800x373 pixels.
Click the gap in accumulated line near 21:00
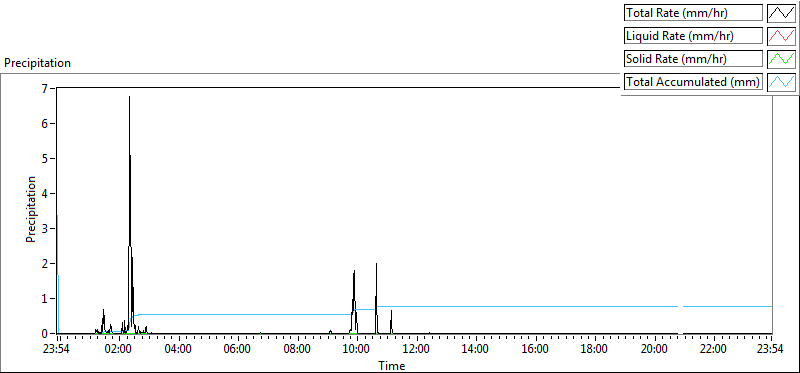(x=681, y=306)
